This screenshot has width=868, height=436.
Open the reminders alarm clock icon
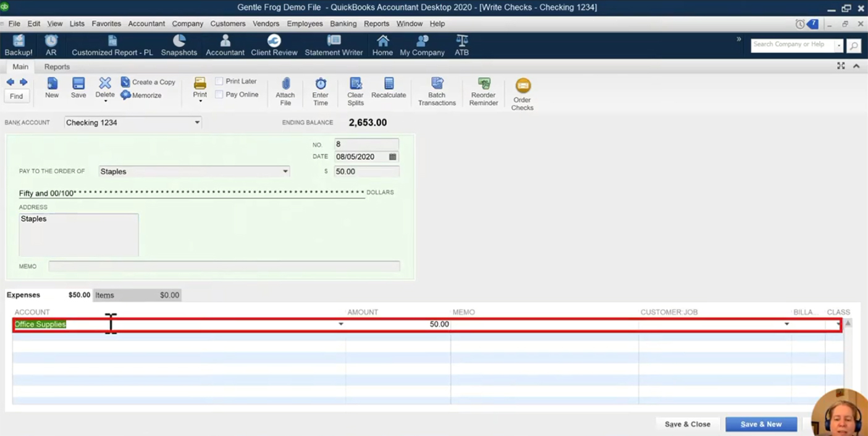tap(800, 24)
